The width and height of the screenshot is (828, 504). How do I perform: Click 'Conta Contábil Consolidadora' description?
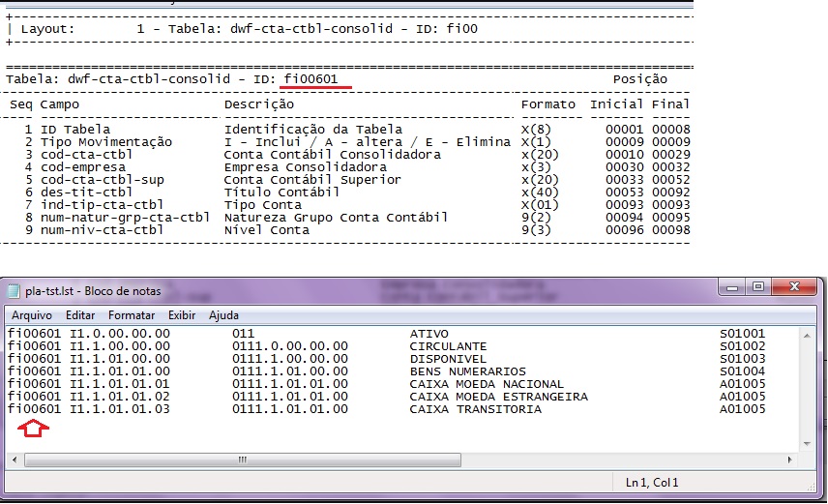tap(333, 155)
